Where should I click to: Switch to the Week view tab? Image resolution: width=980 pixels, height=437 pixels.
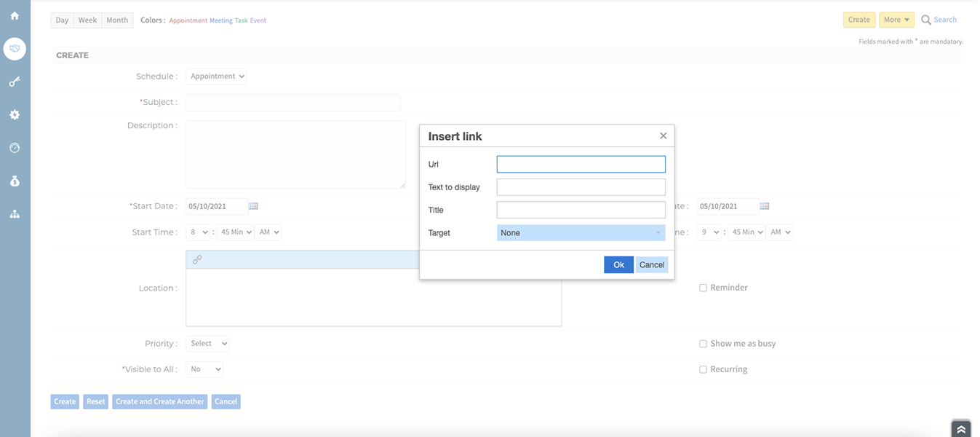[87, 20]
